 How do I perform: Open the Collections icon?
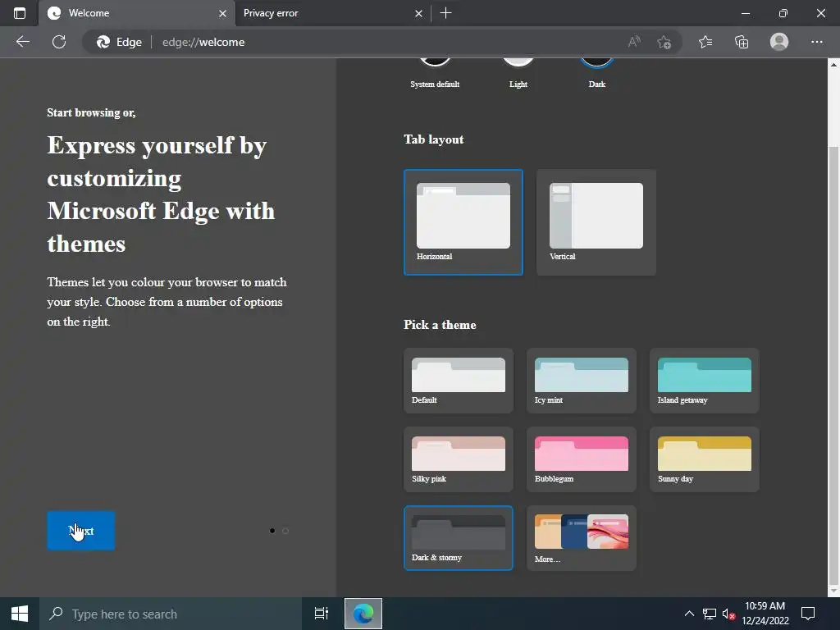(x=742, y=42)
